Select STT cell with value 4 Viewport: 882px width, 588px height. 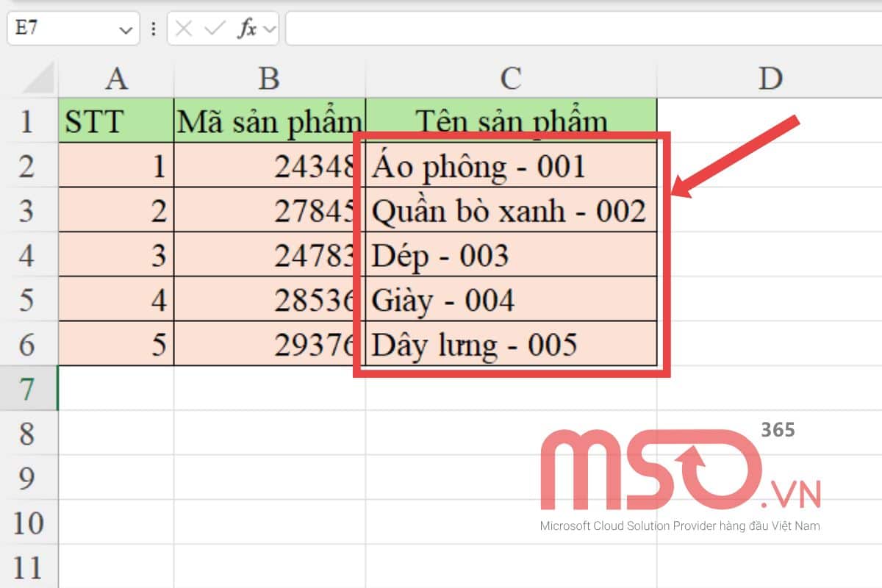pos(116,300)
